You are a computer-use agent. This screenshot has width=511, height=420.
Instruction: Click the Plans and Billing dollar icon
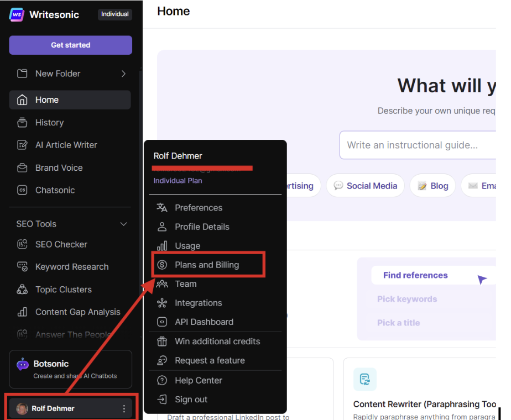pos(162,265)
